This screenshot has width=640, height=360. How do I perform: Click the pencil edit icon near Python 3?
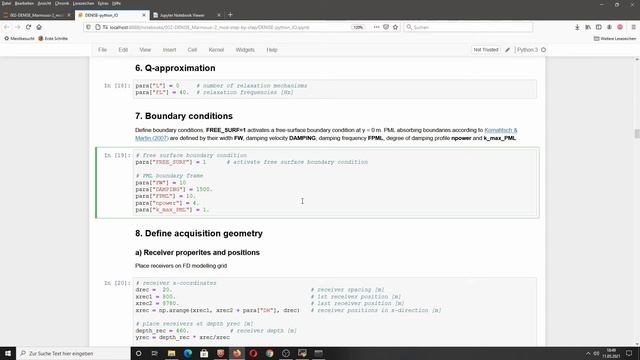click(507, 50)
